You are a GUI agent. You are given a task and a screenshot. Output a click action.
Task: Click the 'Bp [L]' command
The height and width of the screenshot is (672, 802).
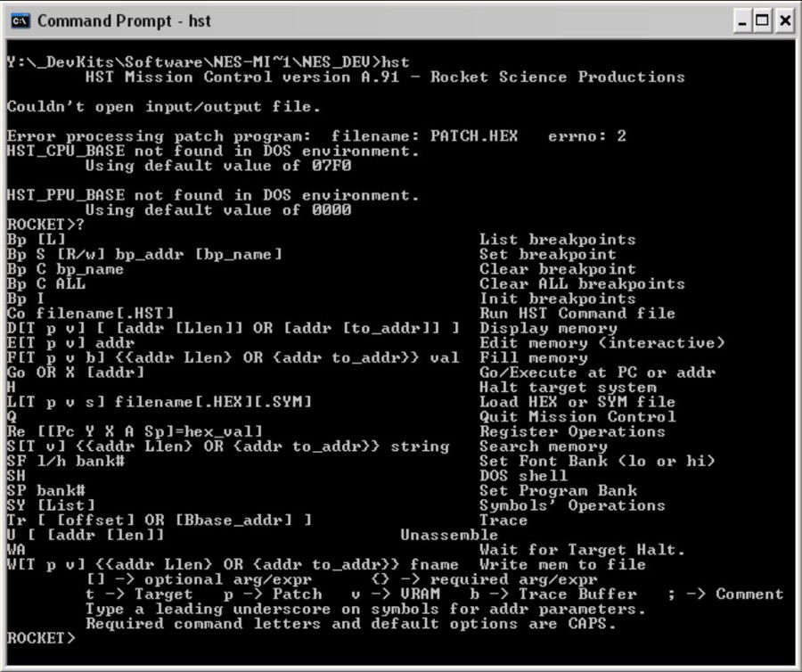(x=36, y=240)
